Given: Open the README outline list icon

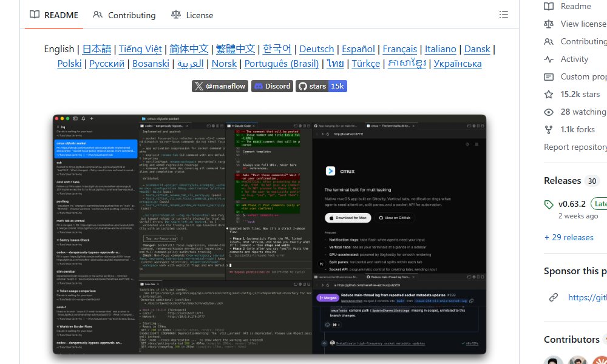Looking at the screenshot, I should click(x=504, y=15).
